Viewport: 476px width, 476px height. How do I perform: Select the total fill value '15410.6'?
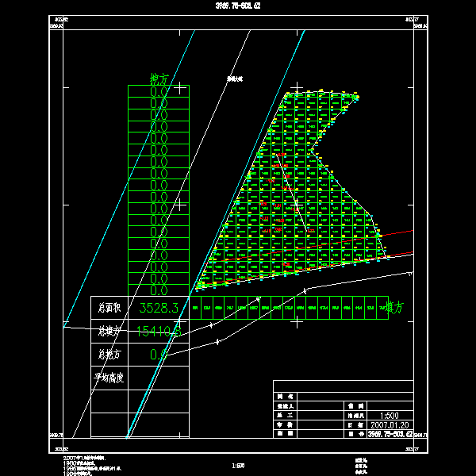(159, 331)
